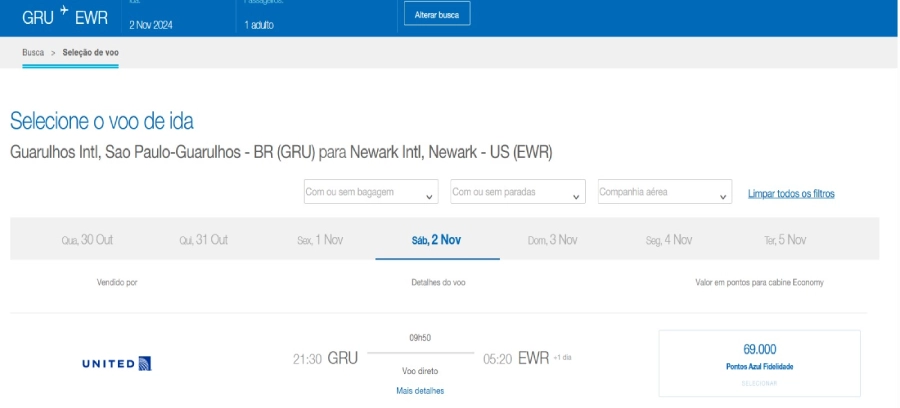Switch to the Qui, 31 Out date tab
900x408 pixels.
[x=204, y=240]
